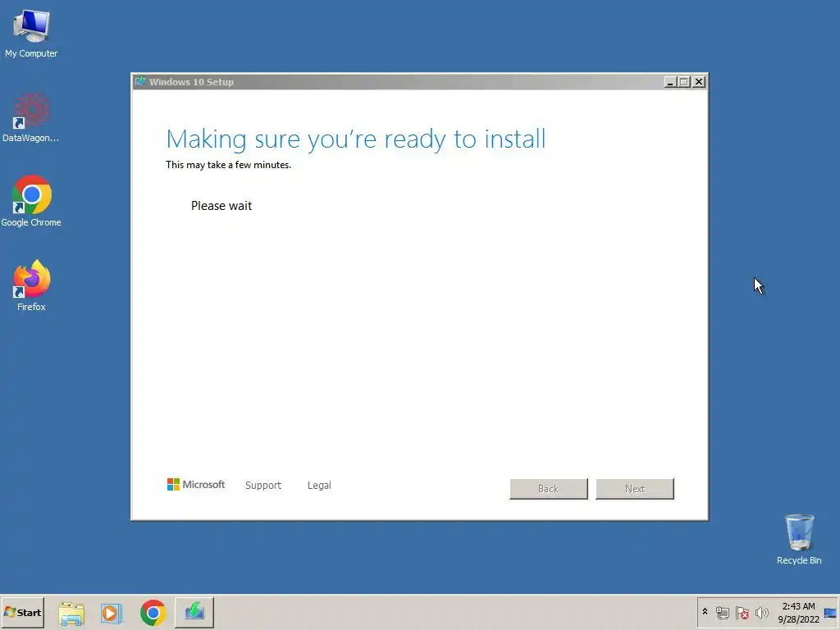Open the DataWagon desktop shortcut
The width and height of the screenshot is (840, 630).
point(31,118)
